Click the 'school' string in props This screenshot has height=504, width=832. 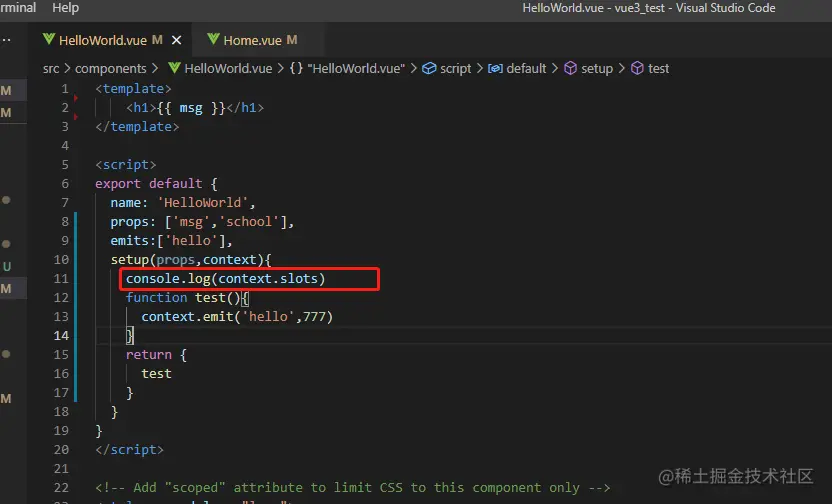pos(249,222)
